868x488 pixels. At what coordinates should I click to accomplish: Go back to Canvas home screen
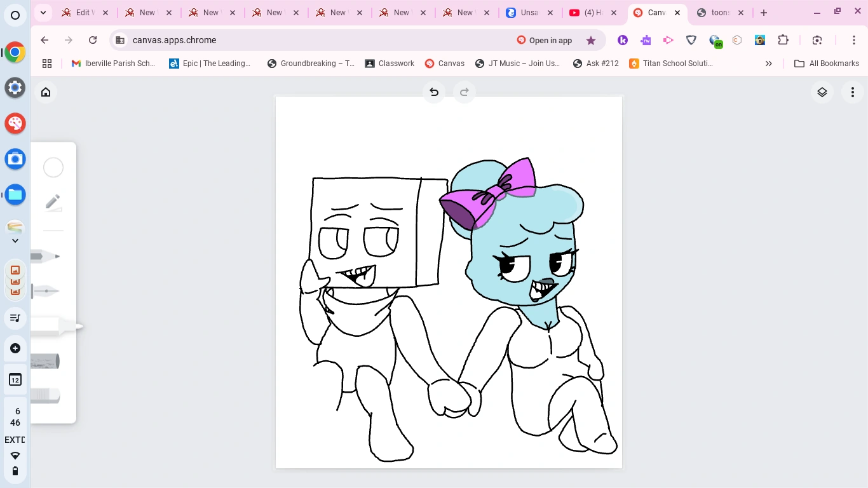46,92
